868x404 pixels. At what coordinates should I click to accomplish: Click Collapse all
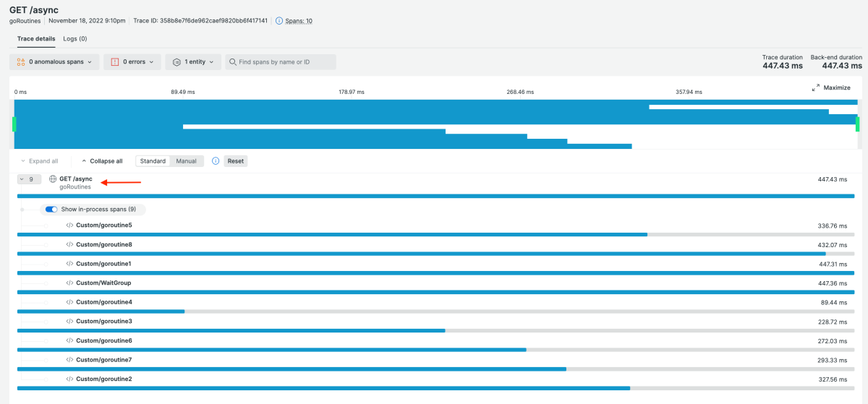pos(101,161)
